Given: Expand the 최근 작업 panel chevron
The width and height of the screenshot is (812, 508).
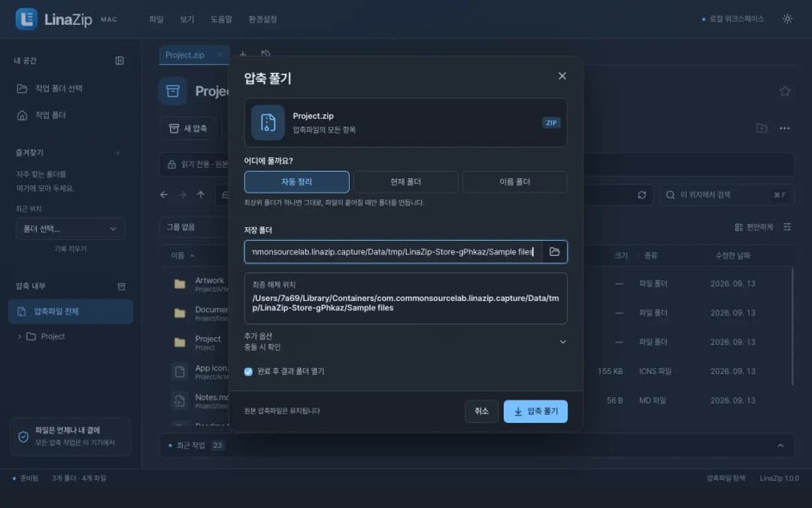Looking at the screenshot, I should [780, 446].
